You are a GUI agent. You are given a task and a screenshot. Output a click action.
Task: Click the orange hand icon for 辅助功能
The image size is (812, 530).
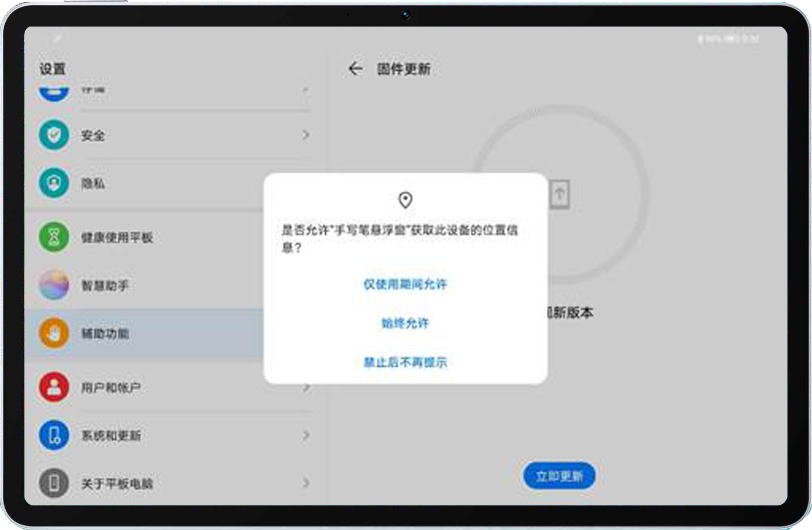click(54, 333)
